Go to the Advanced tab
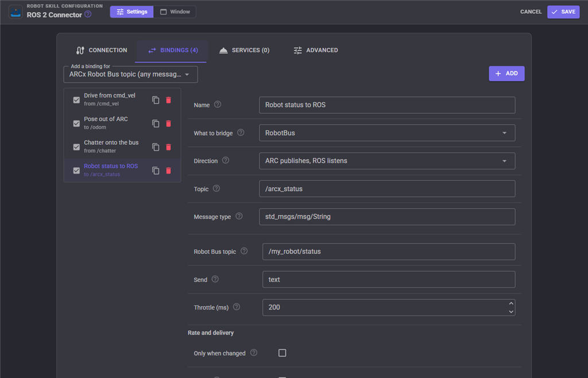Image resolution: width=588 pixels, height=378 pixels. click(316, 50)
